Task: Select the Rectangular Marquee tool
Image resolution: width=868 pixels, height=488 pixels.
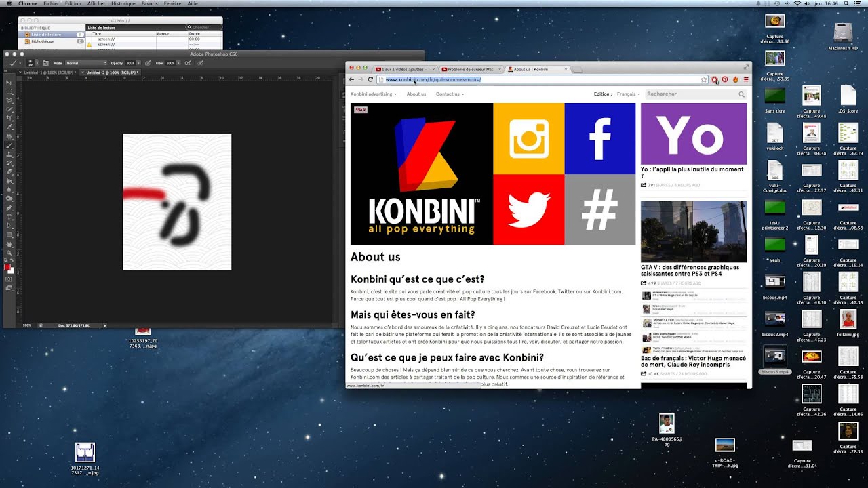Action: (x=9, y=91)
